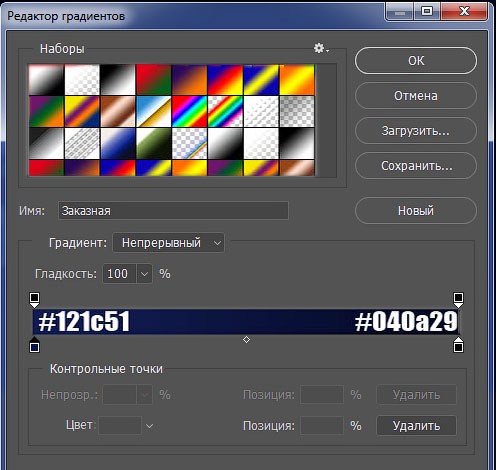This screenshot has height=470, width=496.
Task: Select the rainbow Spectrum gradient preset
Action: pyautogui.click(x=189, y=111)
